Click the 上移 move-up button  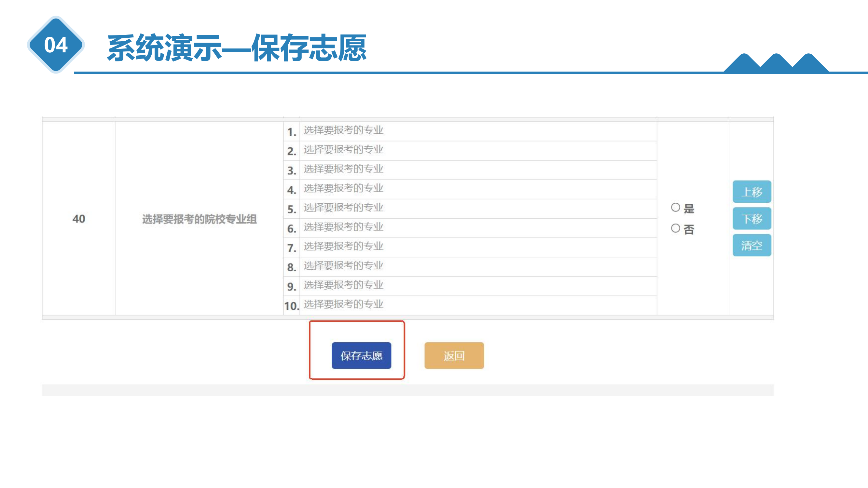coord(752,191)
